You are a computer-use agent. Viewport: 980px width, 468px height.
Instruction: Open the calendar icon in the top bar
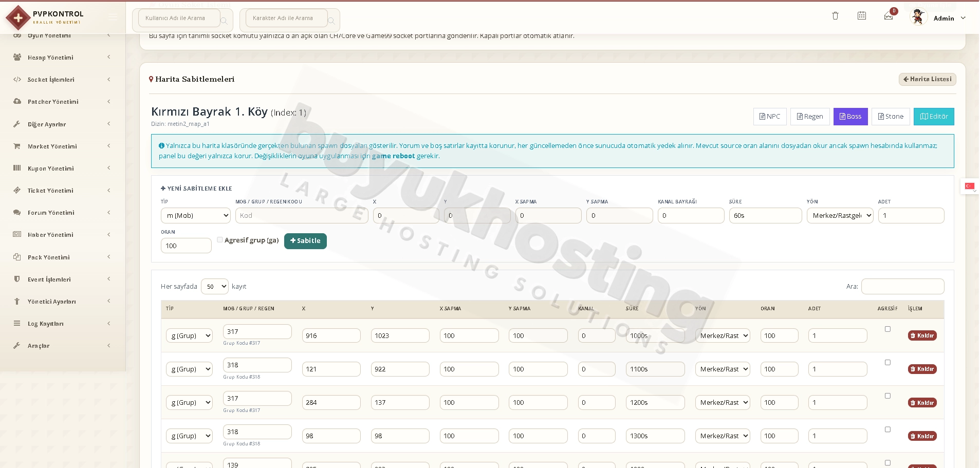[862, 16]
